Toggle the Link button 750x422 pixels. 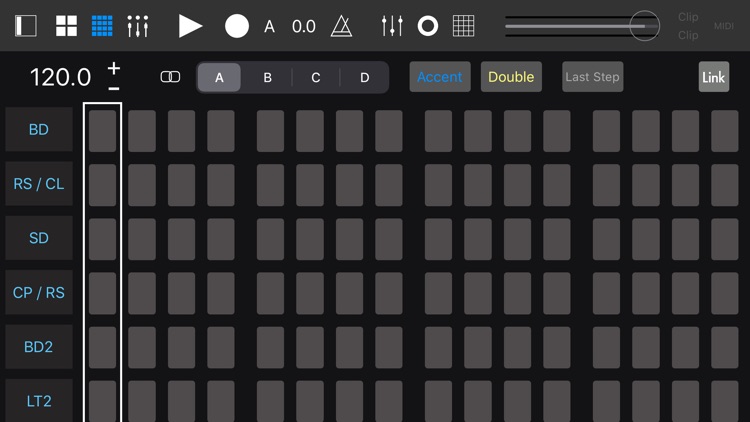tap(714, 77)
